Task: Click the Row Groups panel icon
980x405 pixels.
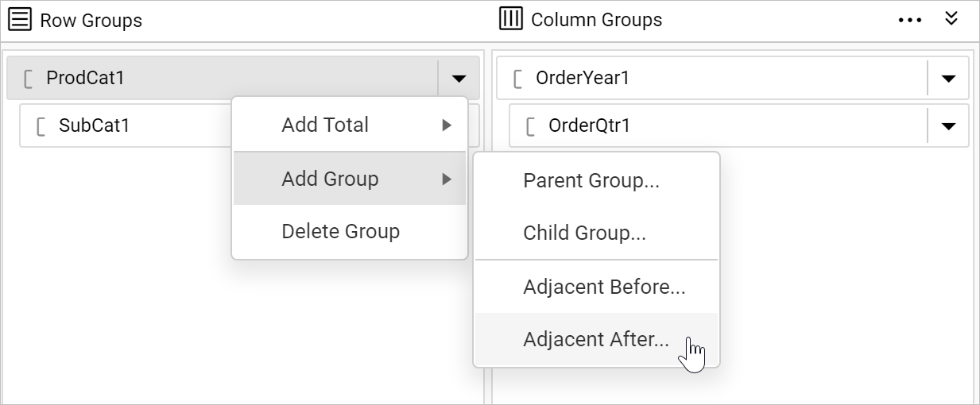Action: (20, 20)
